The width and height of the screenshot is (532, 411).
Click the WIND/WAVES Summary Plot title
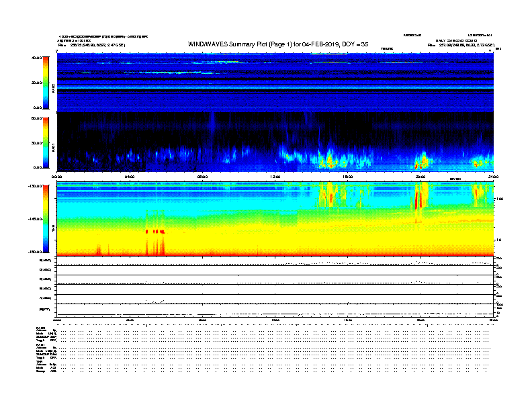[x=278, y=44]
